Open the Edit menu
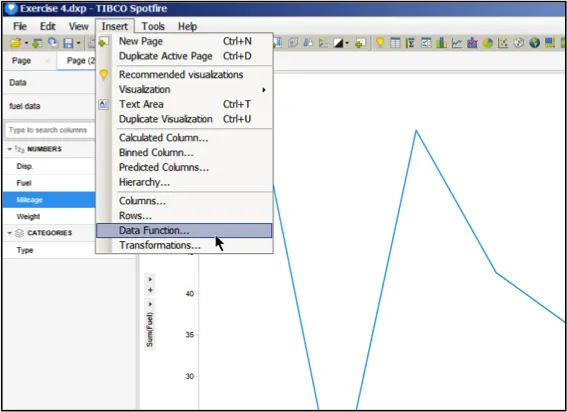This screenshot has height=412, width=567. (x=48, y=26)
